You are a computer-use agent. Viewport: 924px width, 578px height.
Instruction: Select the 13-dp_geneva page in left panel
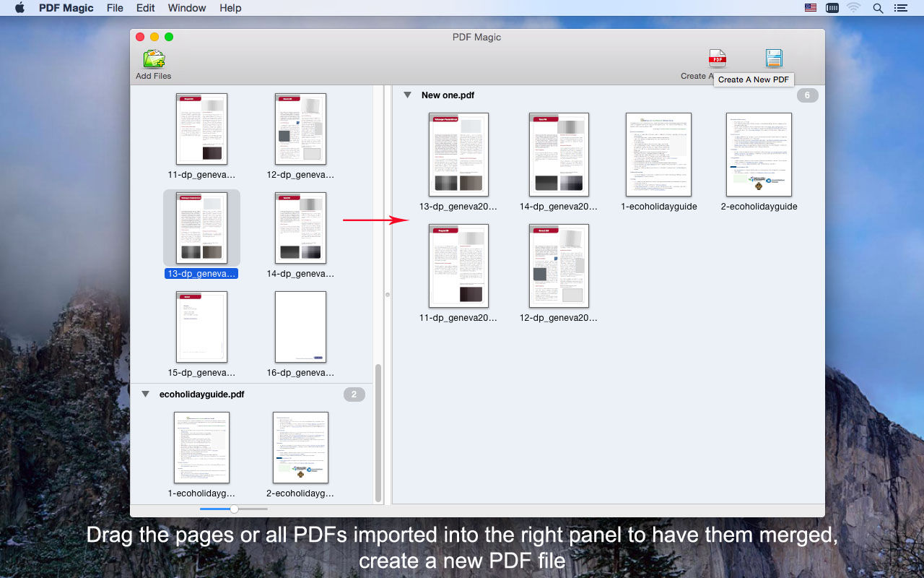coord(201,228)
